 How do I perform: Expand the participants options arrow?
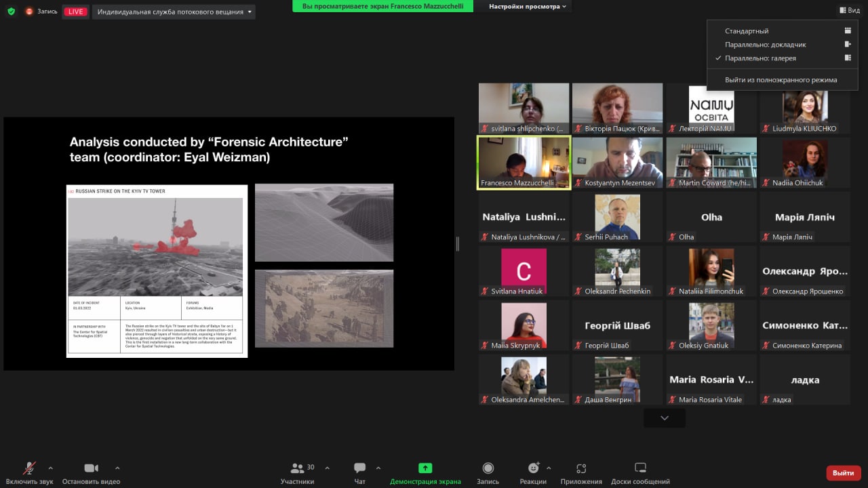(327, 468)
